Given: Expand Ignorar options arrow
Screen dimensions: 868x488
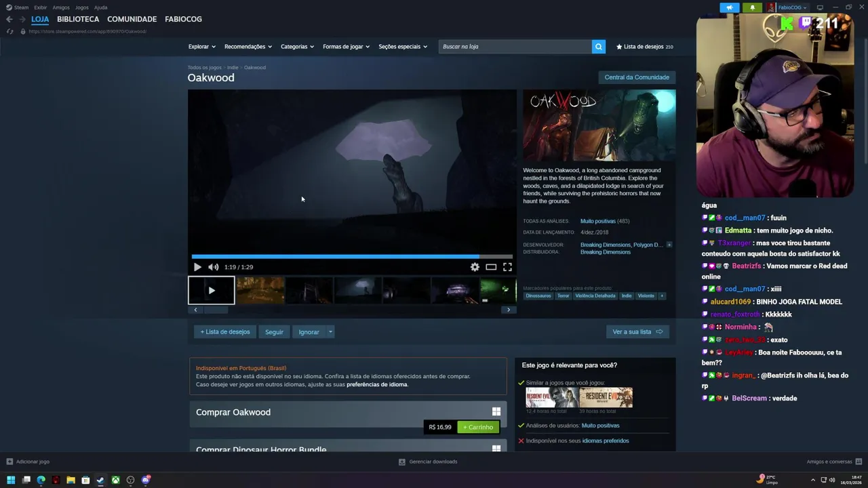Looking at the screenshot, I should 330,332.
